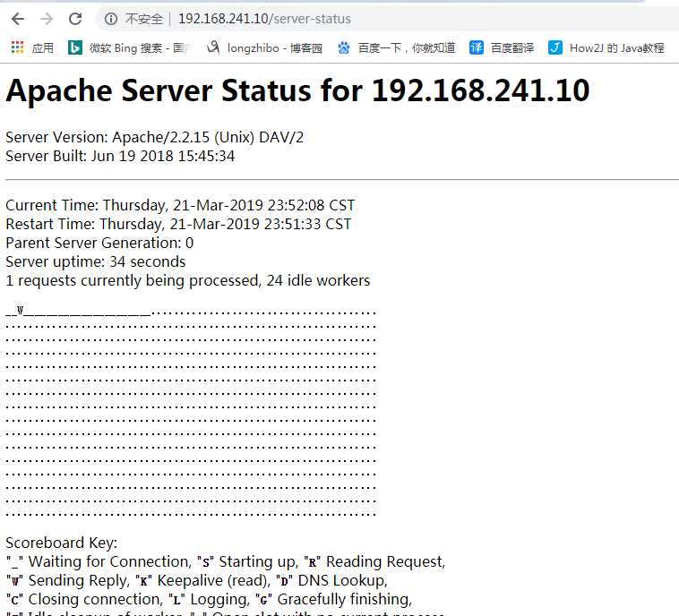Viewport: 679px width, 616px height.
Task: Open the 应用 apps grid shortcut
Action: (x=32, y=47)
